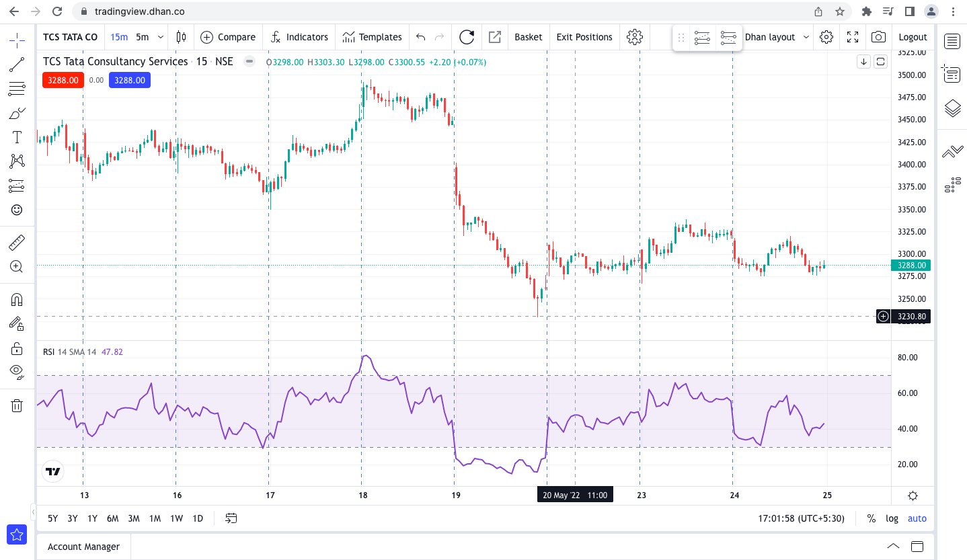The image size is (967, 560).
Task: Click the refresh replay circular icon
Action: click(467, 37)
